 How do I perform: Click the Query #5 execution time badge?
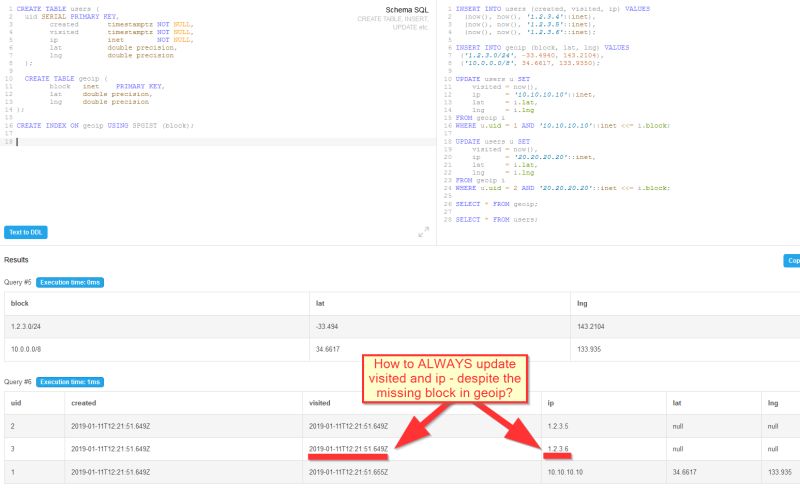coord(70,282)
